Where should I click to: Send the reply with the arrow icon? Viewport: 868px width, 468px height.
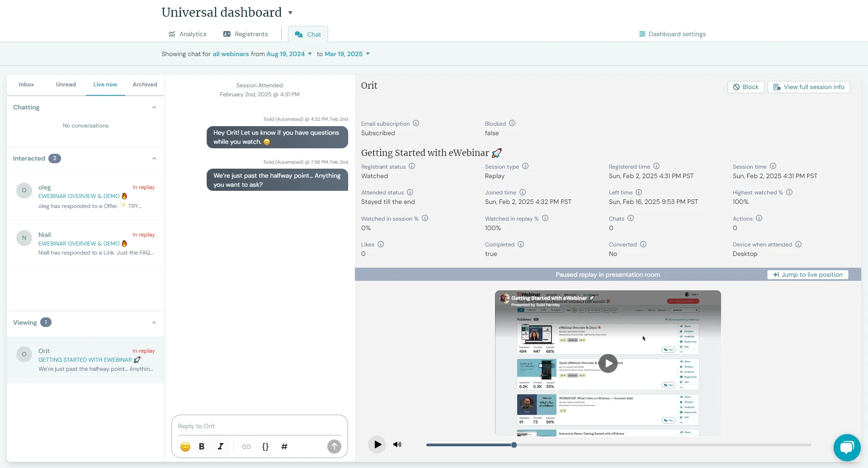334,446
